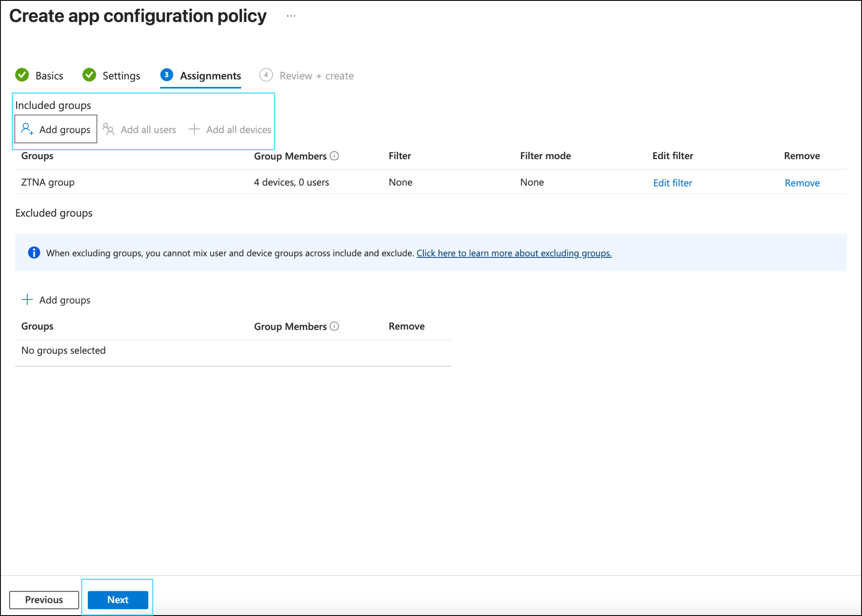862x616 pixels.
Task: Open the ellipsis menu beside page title
Action: [x=291, y=16]
